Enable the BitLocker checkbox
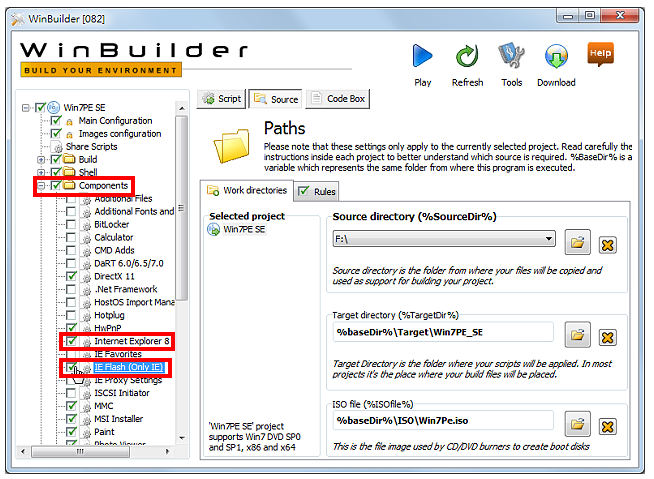 click(x=71, y=224)
